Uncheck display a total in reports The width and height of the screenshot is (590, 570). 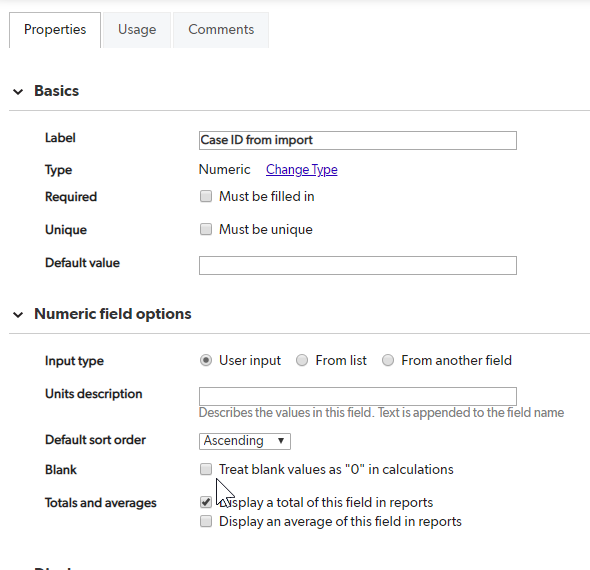tap(206, 502)
